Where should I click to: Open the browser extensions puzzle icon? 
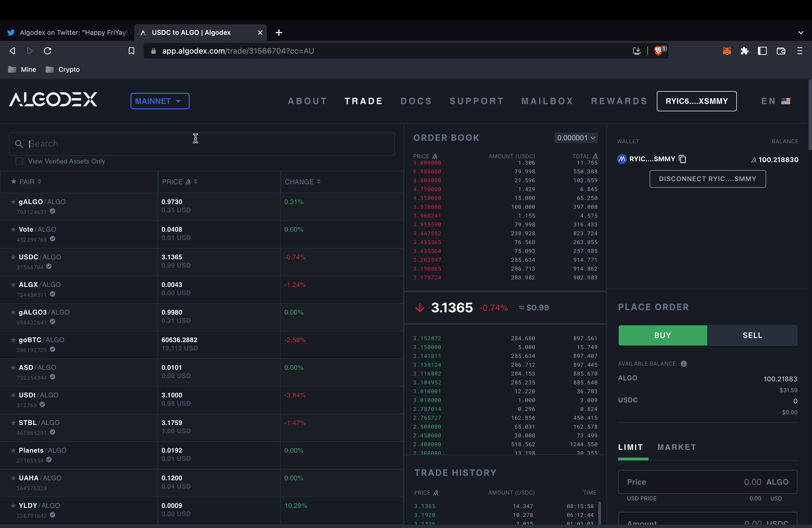point(744,51)
